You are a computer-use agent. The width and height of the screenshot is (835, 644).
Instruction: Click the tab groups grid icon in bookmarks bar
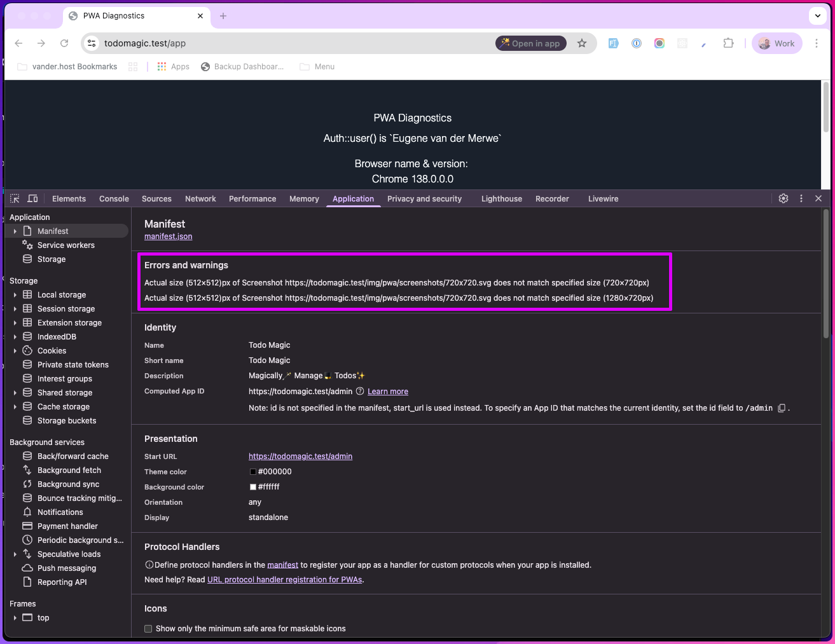pos(133,67)
